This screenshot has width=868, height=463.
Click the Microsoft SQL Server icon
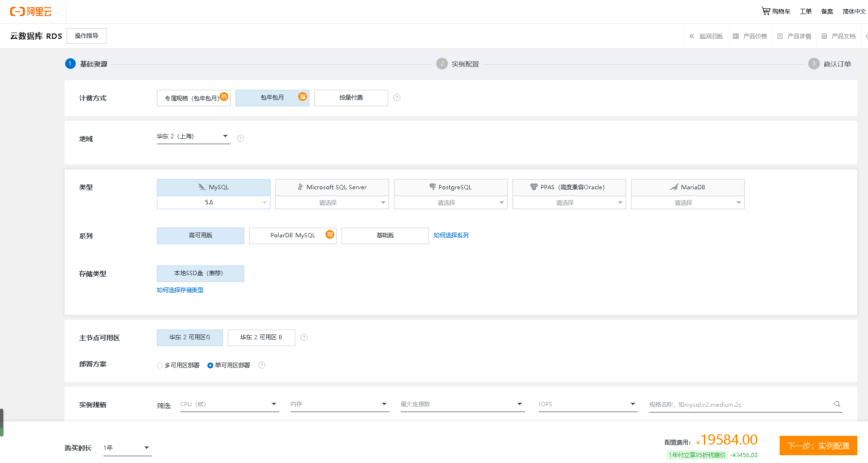301,187
